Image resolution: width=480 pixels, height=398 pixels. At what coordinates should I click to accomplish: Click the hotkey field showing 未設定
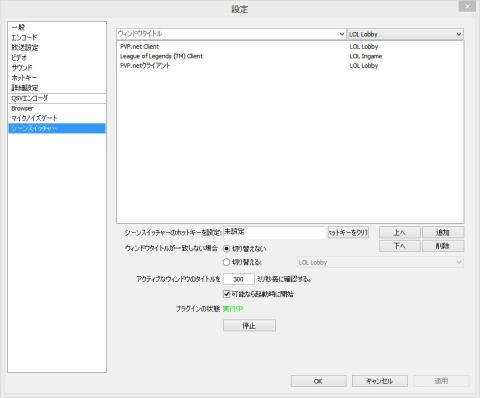[274, 232]
